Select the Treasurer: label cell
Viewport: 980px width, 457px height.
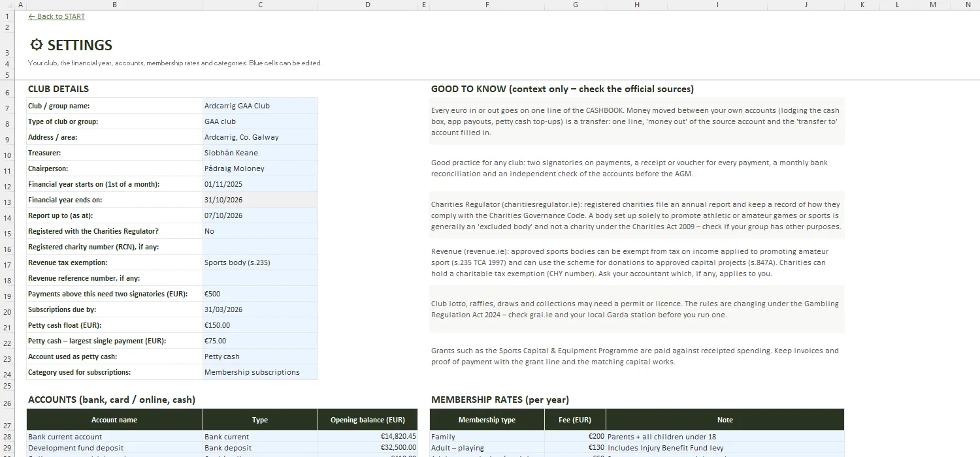(x=114, y=153)
